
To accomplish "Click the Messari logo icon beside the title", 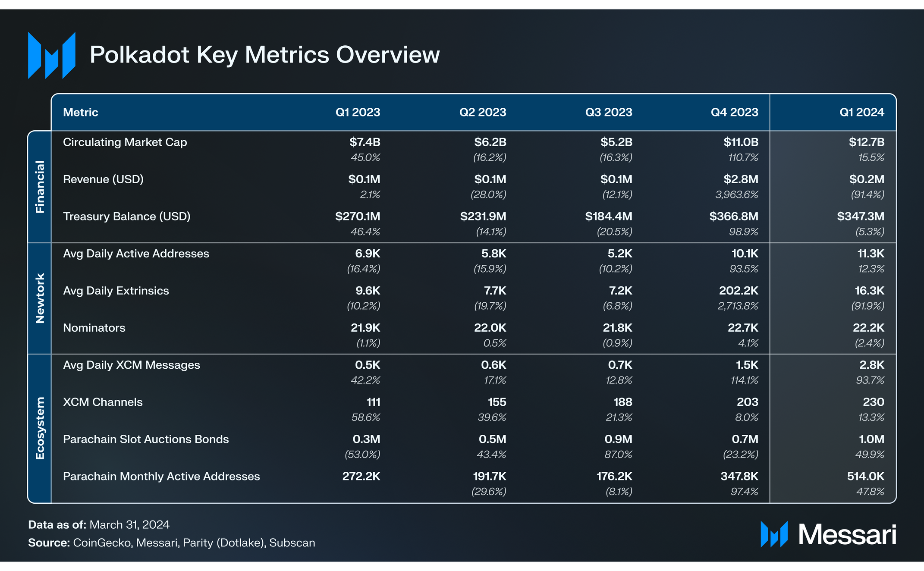I will (x=52, y=55).
